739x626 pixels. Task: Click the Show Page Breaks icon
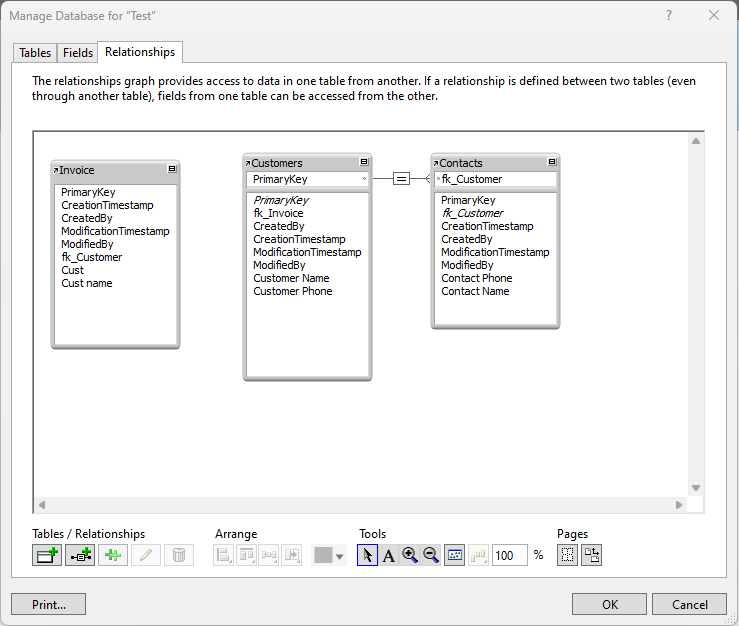click(x=568, y=555)
